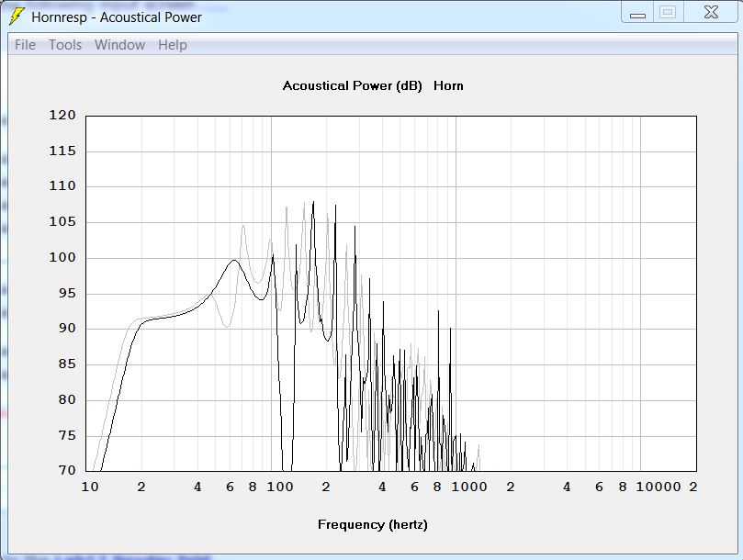
Task: Click the 'Acoustical Power (dB) Horn' chart title
Action: click(x=373, y=85)
